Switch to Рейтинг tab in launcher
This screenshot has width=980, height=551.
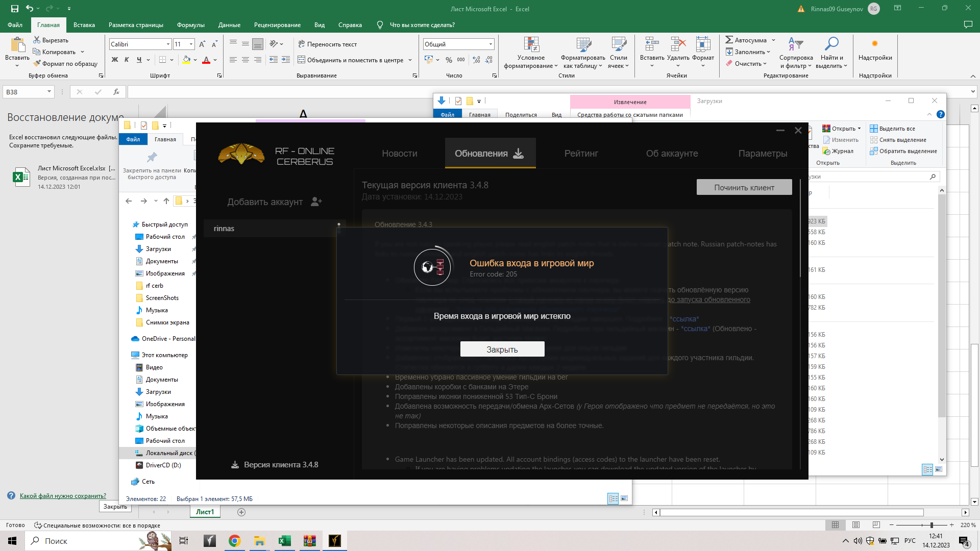tap(581, 154)
